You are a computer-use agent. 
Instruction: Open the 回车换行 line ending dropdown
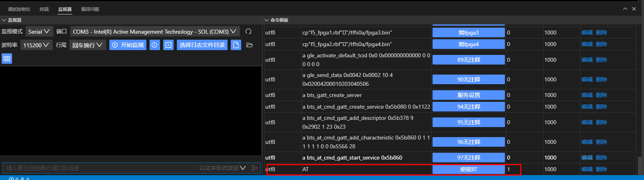(x=87, y=45)
